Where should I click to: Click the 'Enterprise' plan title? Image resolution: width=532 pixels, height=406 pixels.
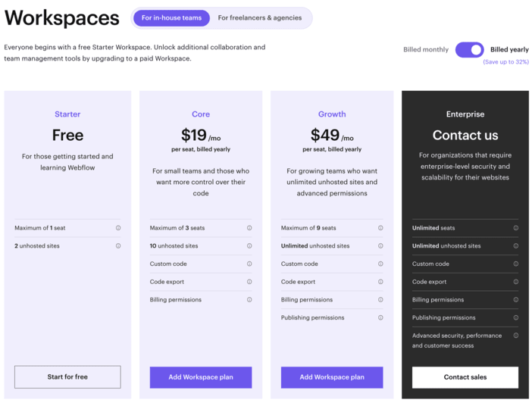pyautogui.click(x=465, y=114)
